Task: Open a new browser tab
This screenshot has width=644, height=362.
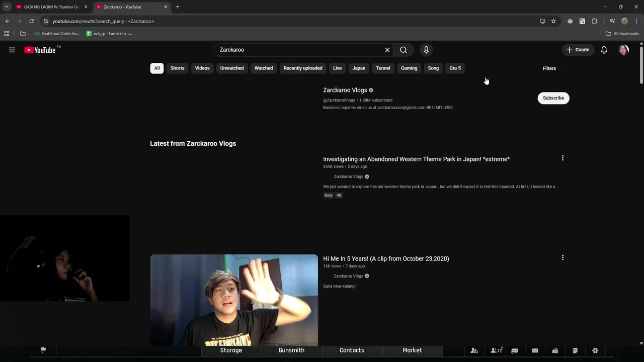Action: pyautogui.click(x=178, y=7)
